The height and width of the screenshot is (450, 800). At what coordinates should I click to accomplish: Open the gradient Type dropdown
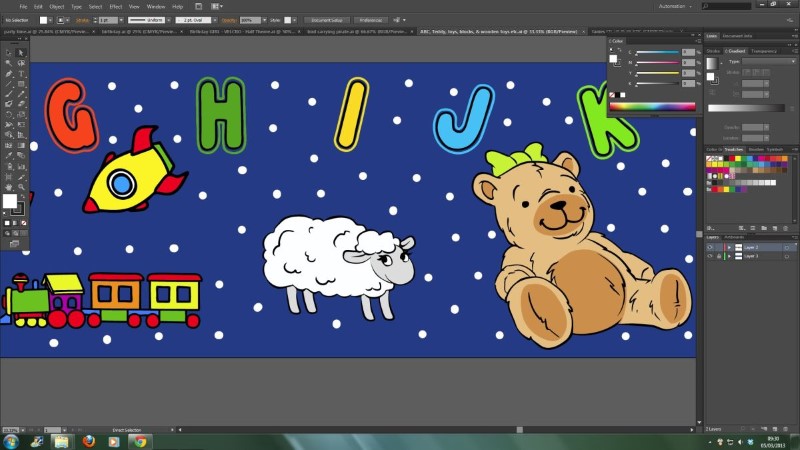762,61
